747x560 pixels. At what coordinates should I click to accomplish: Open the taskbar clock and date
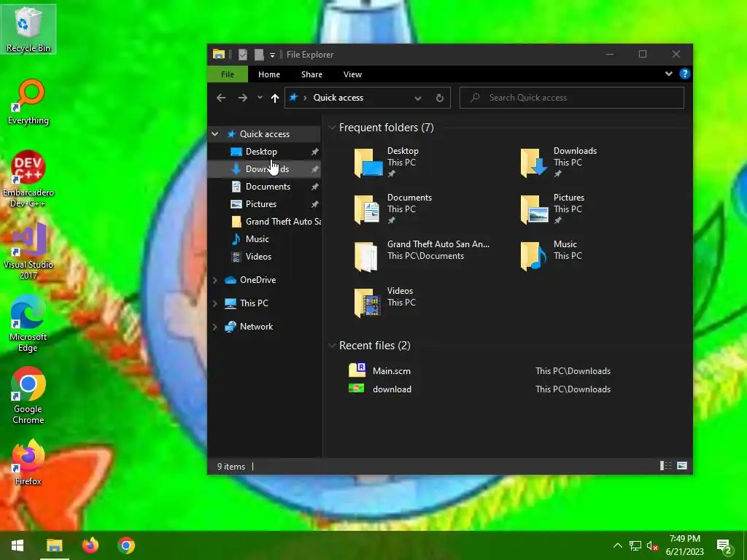click(x=684, y=545)
